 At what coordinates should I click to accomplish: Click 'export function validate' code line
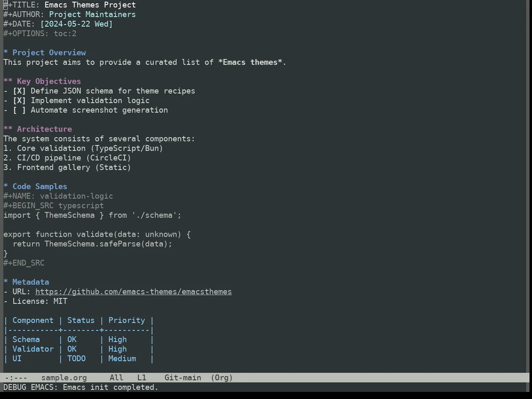[97, 234]
